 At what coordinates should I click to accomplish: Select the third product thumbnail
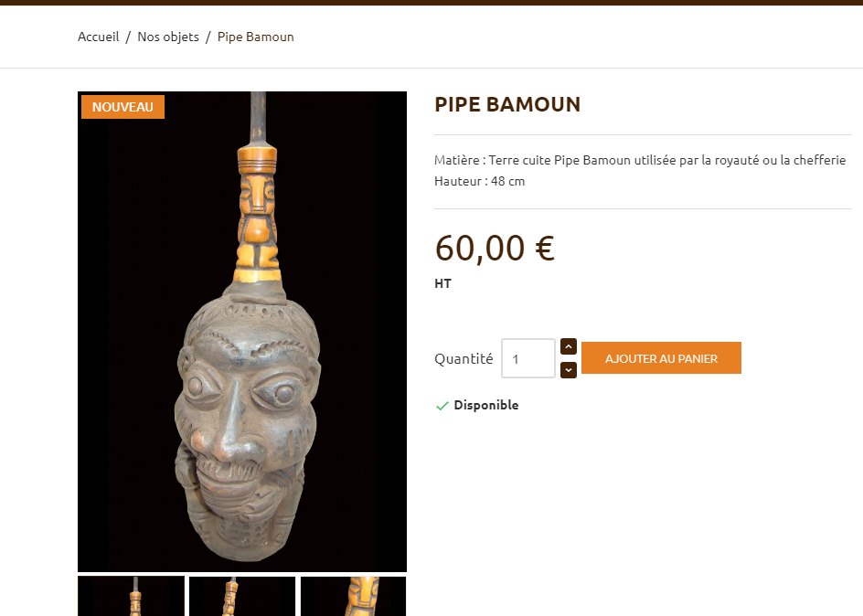click(353, 596)
